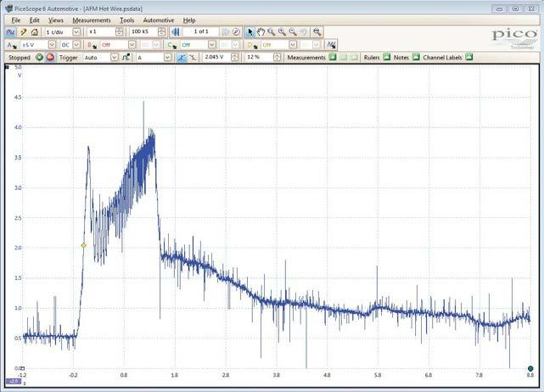Open the ±5 V range dropdown
Screen dimensions: 544x392
click(52, 45)
